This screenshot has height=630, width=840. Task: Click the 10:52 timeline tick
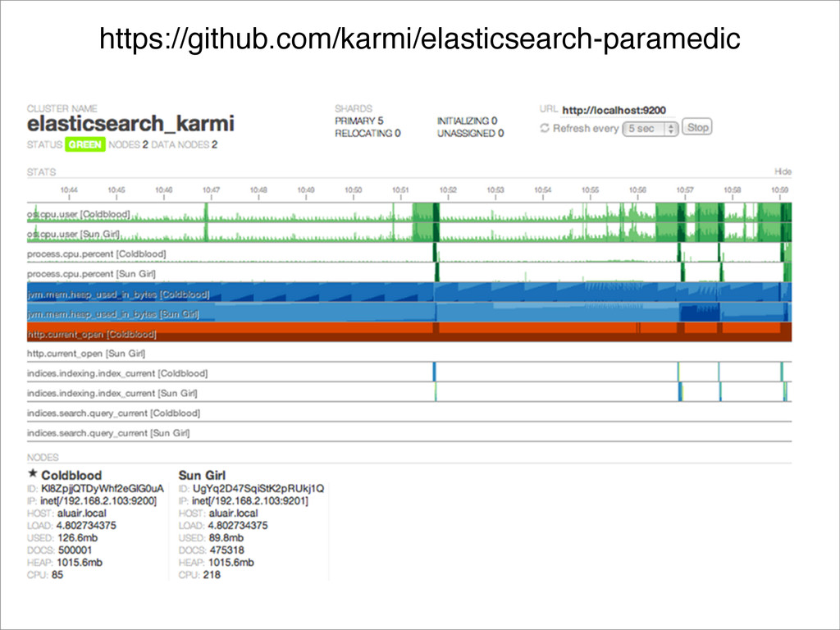click(448, 192)
